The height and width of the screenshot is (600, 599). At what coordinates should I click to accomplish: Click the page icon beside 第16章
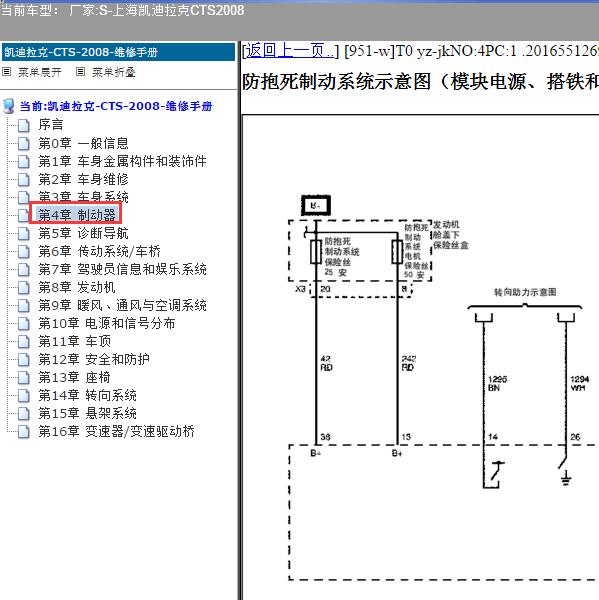coord(24,432)
